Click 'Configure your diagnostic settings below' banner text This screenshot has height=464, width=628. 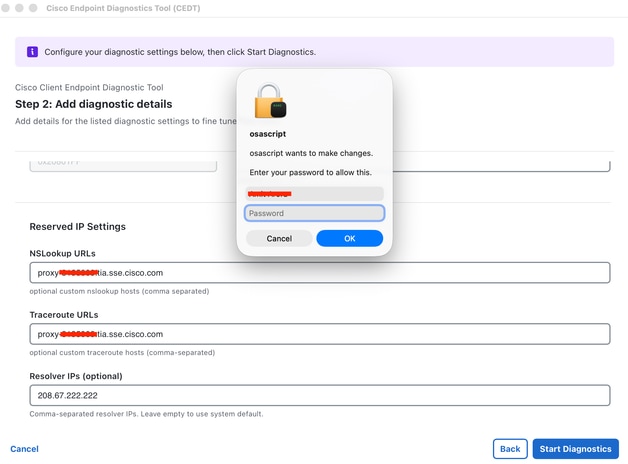pos(180,52)
